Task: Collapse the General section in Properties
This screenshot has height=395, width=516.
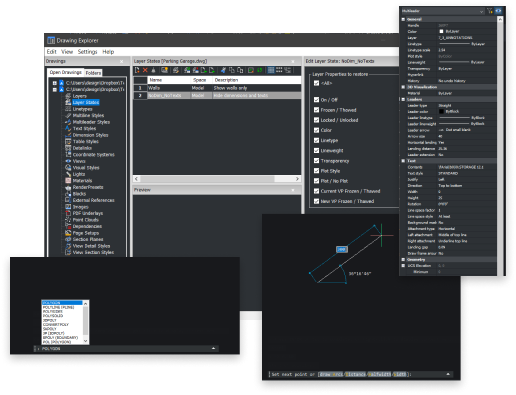Action: tap(403, 19)
